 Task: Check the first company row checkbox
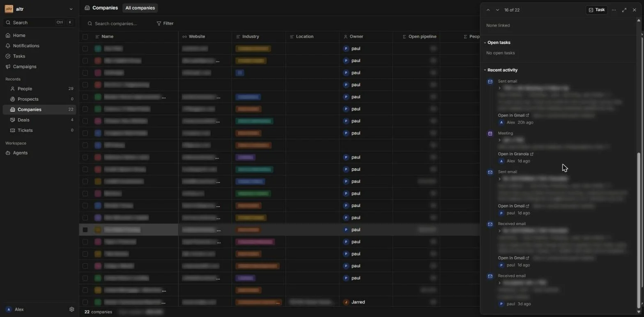(x=85, y=48)
